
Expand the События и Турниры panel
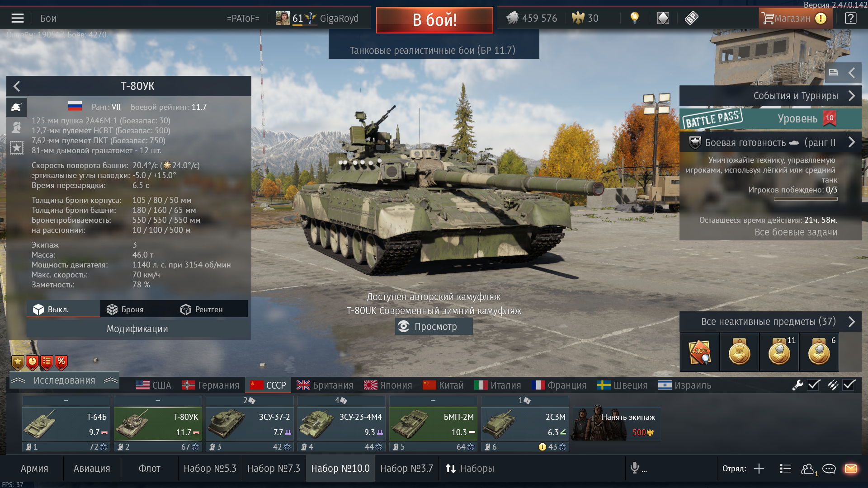770,96
